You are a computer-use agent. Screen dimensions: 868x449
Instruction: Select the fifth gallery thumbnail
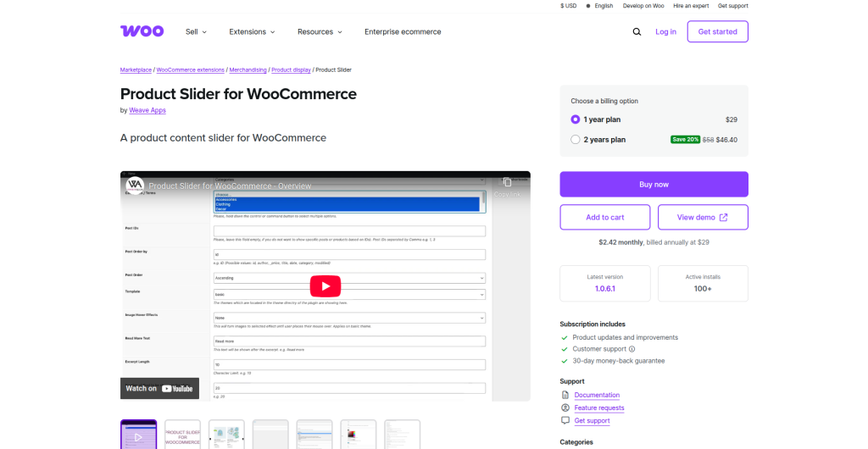[314, 435]
